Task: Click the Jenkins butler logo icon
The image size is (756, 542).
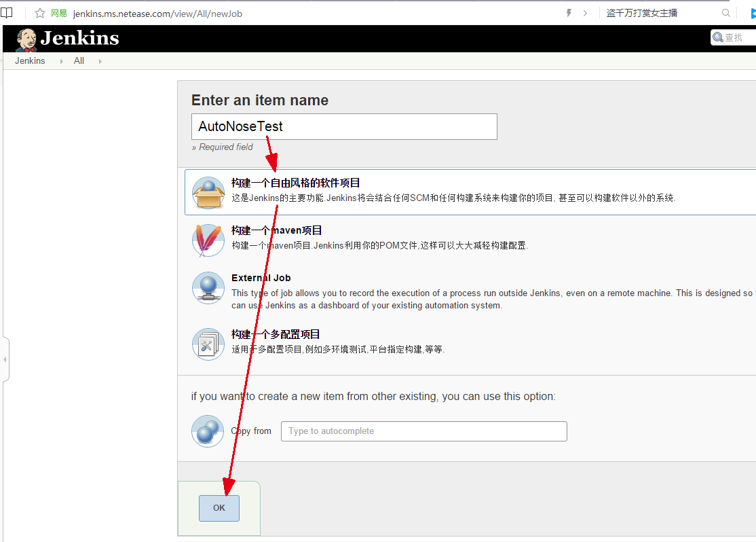Action: pos(26,39)
